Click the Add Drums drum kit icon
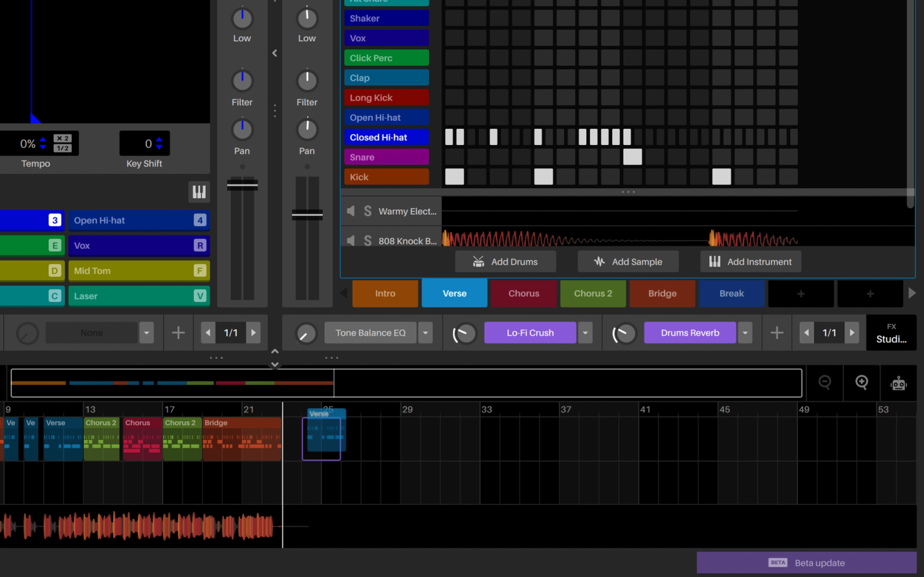The image size is (924, 577). tap(478, 261)
